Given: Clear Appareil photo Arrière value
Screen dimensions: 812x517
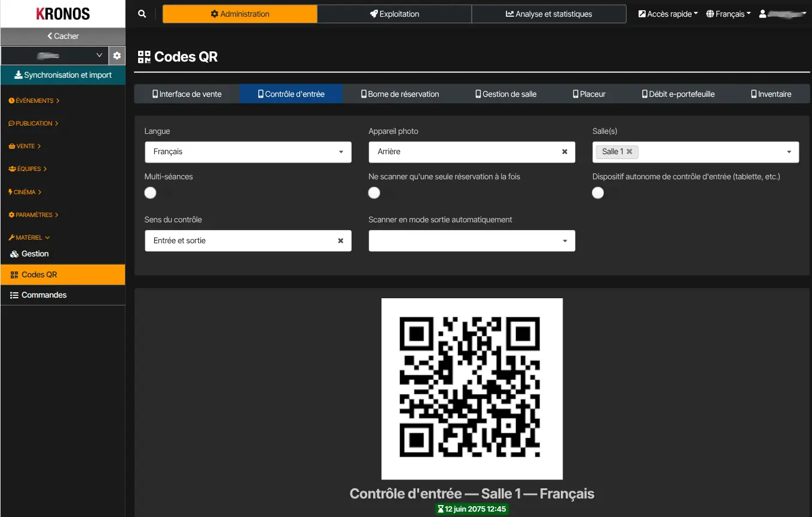Looking at the screenshot, I should (564, 152).
